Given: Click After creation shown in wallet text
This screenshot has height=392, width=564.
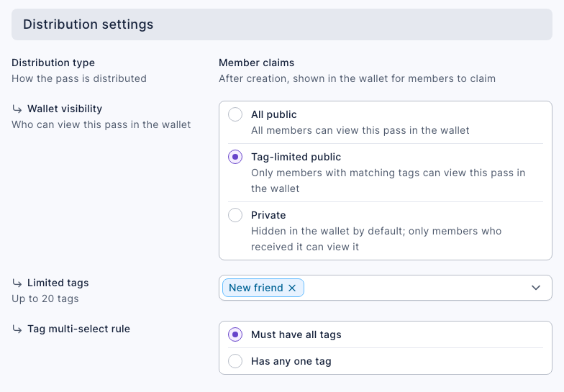Looking at the screenshot, I should pos(357,78).
